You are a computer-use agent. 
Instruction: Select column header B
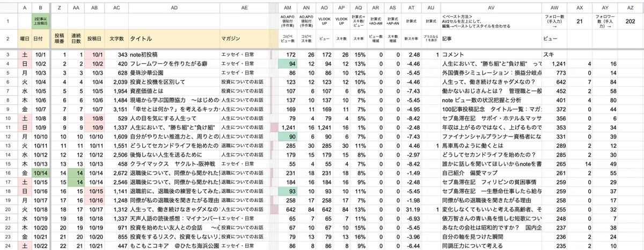(x=40, y=8)
